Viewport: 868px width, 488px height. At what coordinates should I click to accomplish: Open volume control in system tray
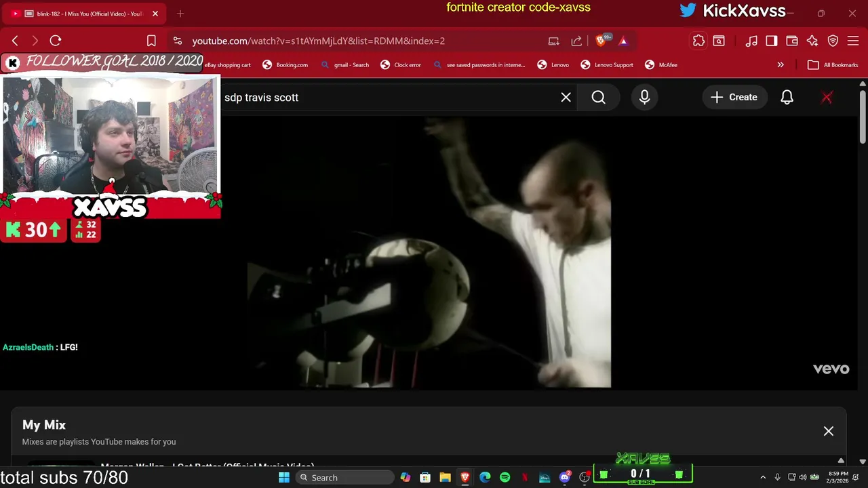coord(803,478)
